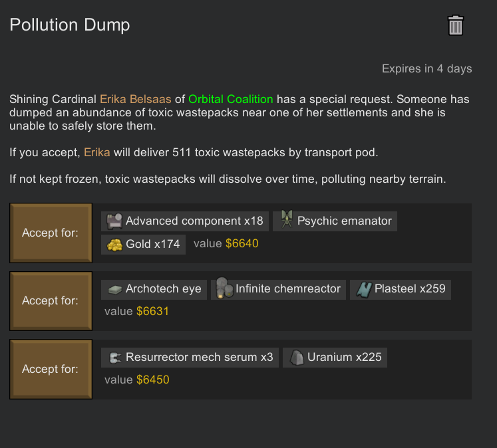The width and height of the screenshot is (497, 448).
Task: Click the Erika link in the delivery sentence
Action: click(x=97, y=152)
